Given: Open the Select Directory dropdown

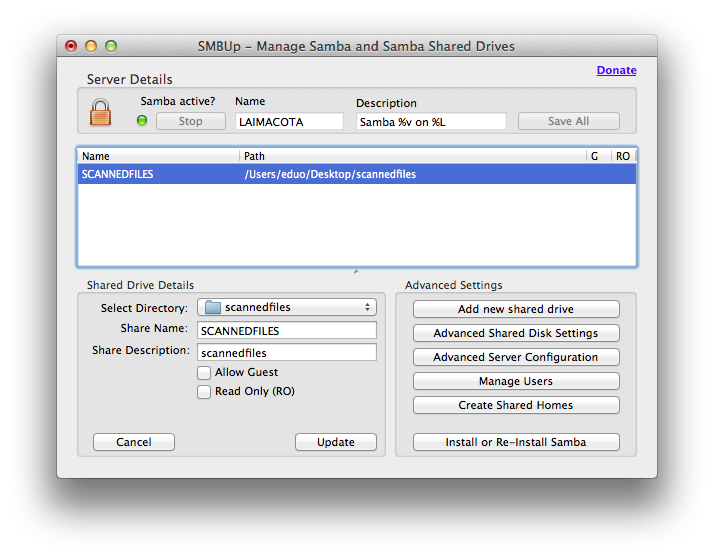Looking at the screenshot, I should pos(287,307).
